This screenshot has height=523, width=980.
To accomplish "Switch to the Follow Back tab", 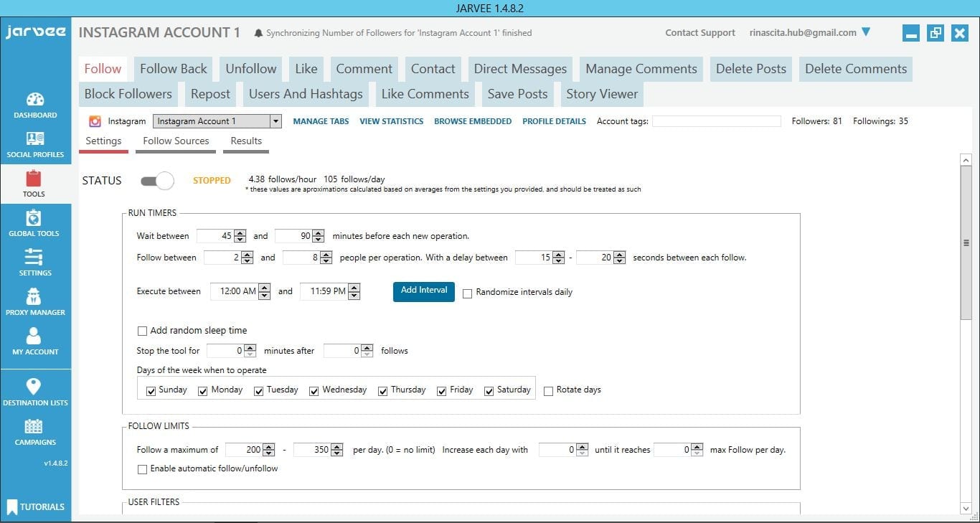I will [174, 69].
